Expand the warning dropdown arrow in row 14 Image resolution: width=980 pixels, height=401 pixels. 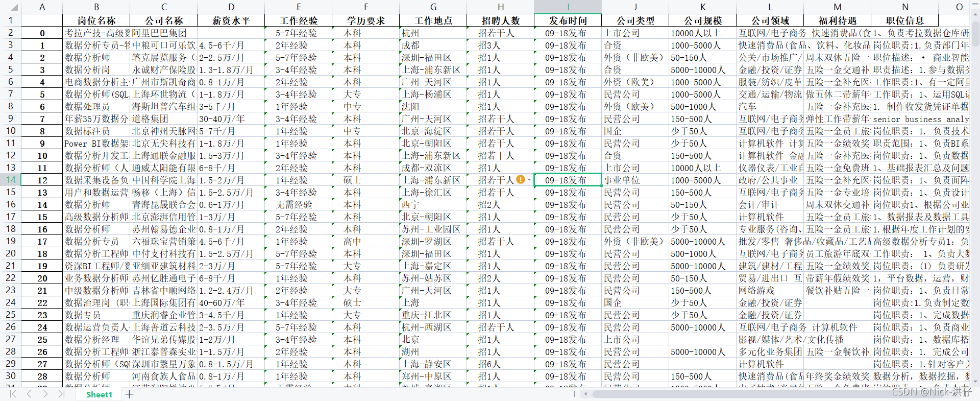click(x=529, y=180)
